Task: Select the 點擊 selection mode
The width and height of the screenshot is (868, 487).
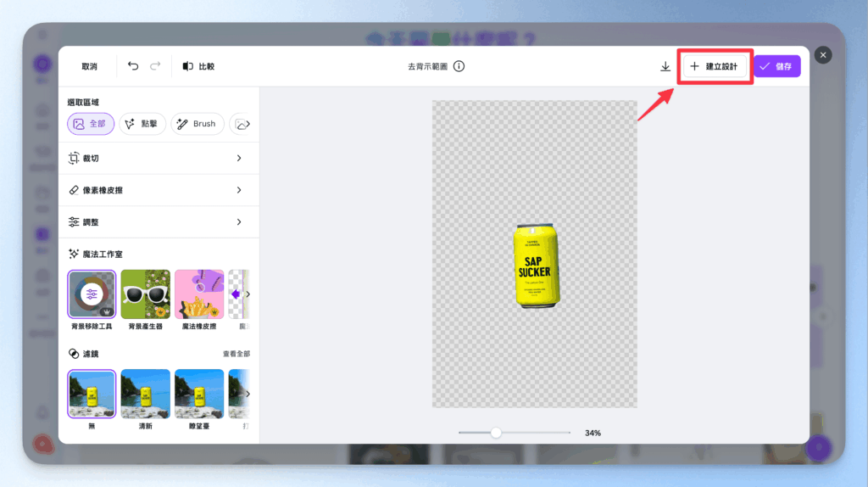Action: coord(142,124)
